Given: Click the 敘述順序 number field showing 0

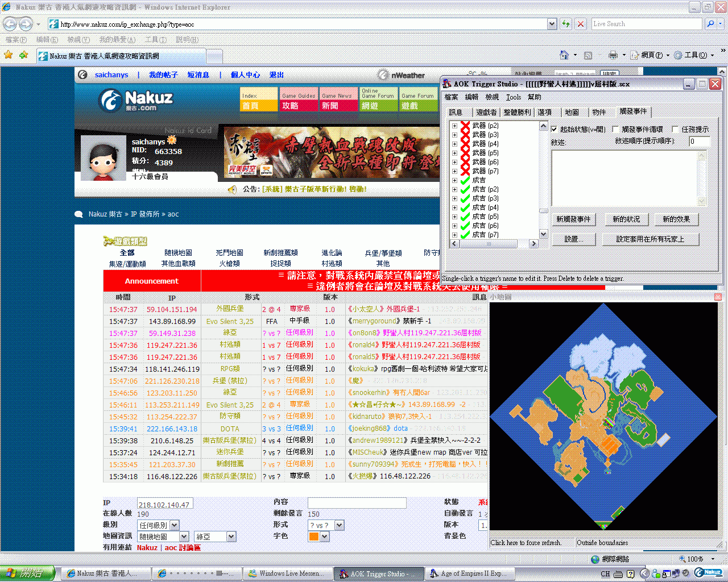Looking at the screenshot, I should tap(700, 142).
